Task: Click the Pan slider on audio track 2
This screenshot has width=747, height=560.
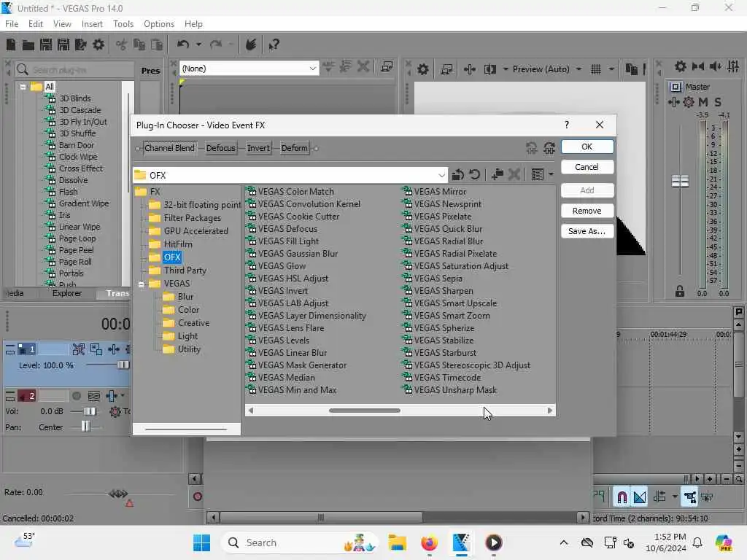Action: (85, 427)
